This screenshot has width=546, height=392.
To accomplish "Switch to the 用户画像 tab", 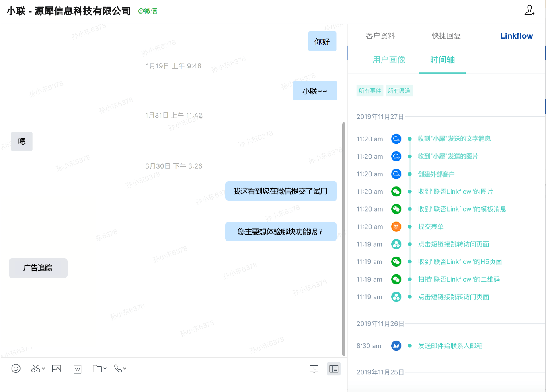I will tap(389, 60).
